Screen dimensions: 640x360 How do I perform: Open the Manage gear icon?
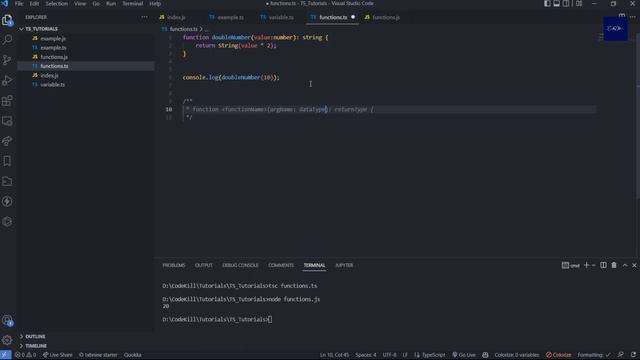click(x=7, y=340)
